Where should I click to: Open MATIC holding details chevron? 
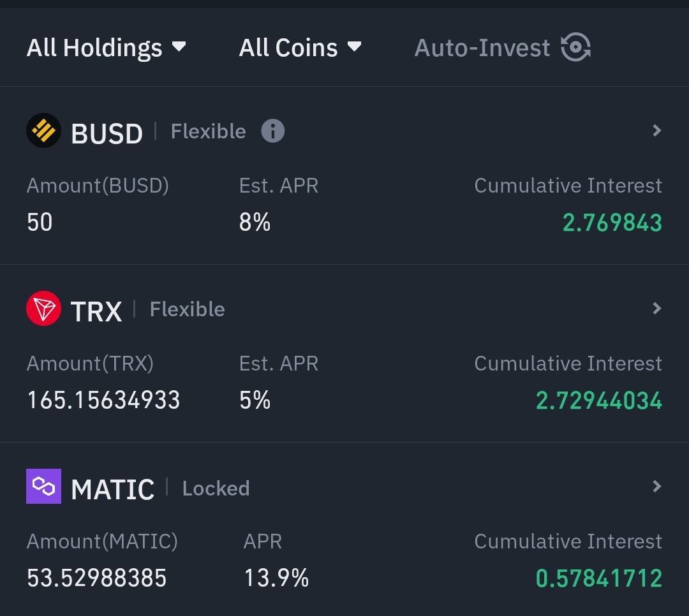657,487
